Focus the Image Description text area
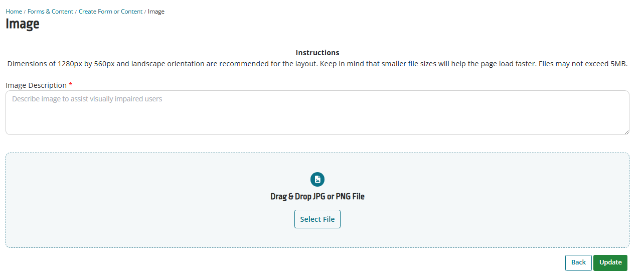 tap(317, 112)
